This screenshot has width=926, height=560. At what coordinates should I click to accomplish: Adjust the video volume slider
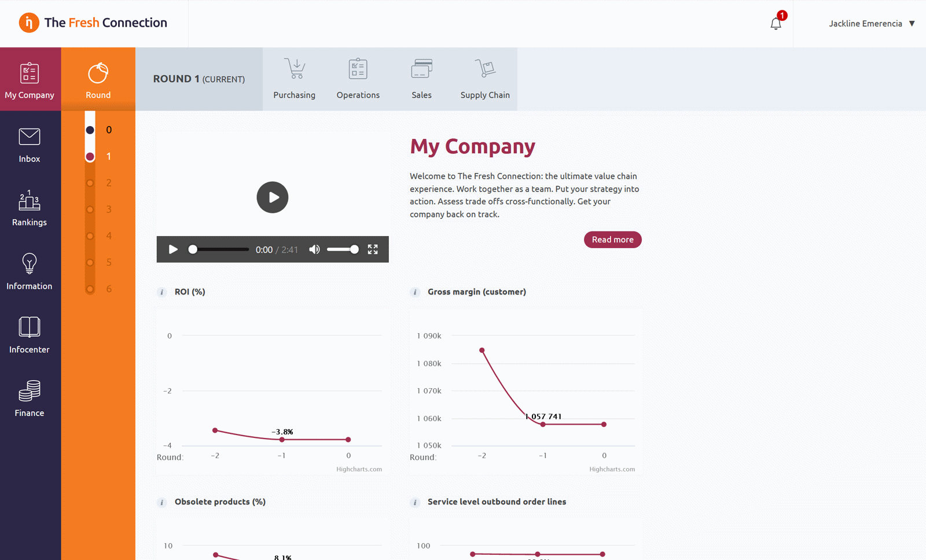343,249
